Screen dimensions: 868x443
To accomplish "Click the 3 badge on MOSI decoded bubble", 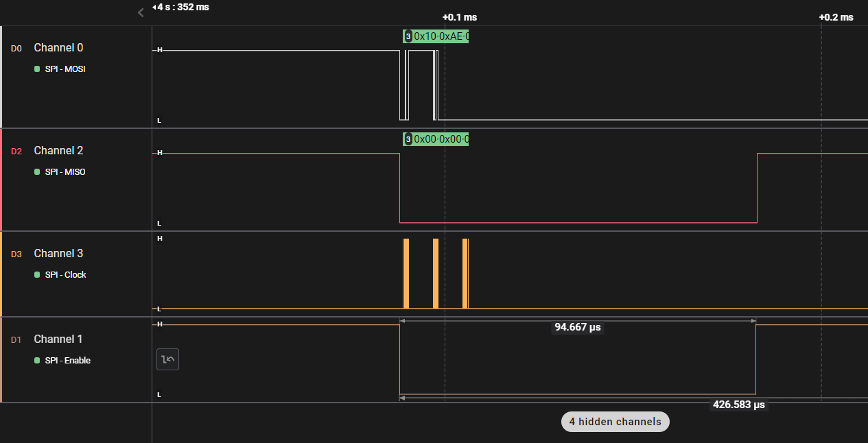I will [408, 36].
